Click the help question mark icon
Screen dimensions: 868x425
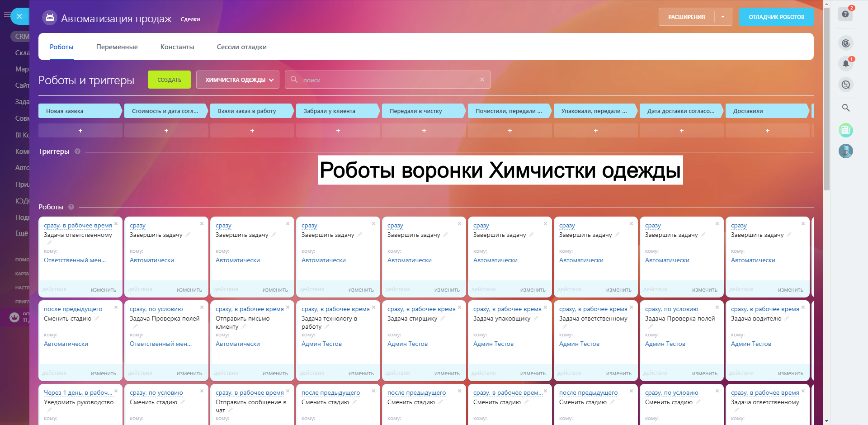click(845, 14)
